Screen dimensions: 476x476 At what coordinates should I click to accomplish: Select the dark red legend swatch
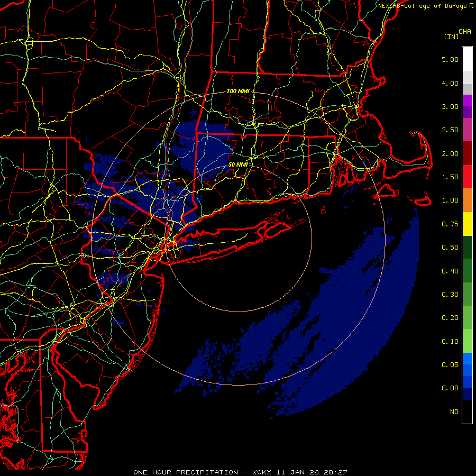[x=467, y=153]
